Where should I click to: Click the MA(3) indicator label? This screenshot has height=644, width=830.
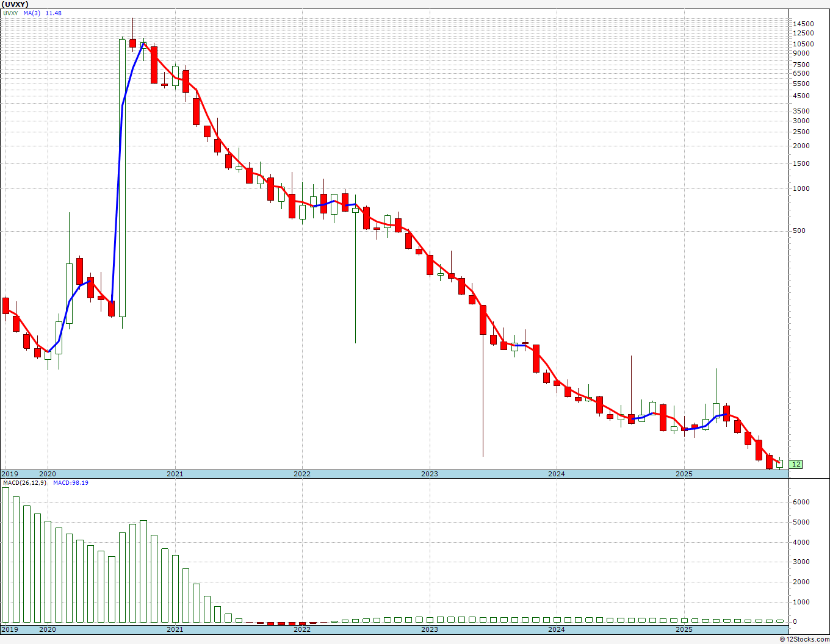32,13
